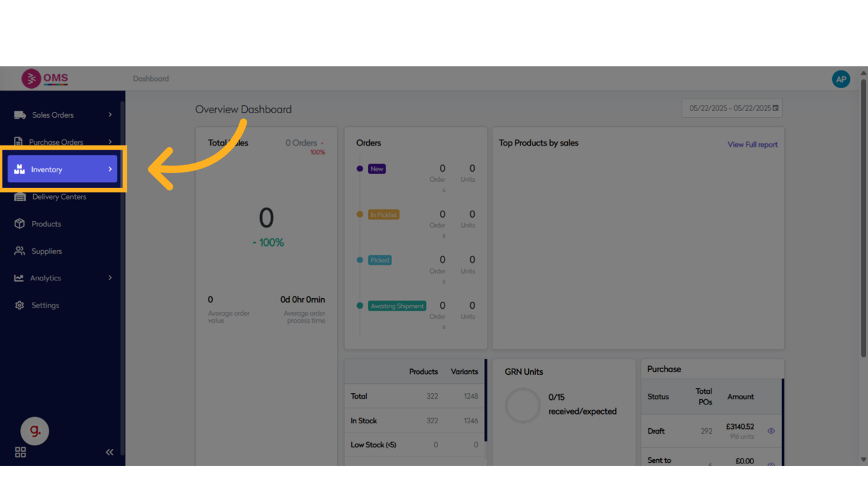Click the round g. badge icon

35,431
